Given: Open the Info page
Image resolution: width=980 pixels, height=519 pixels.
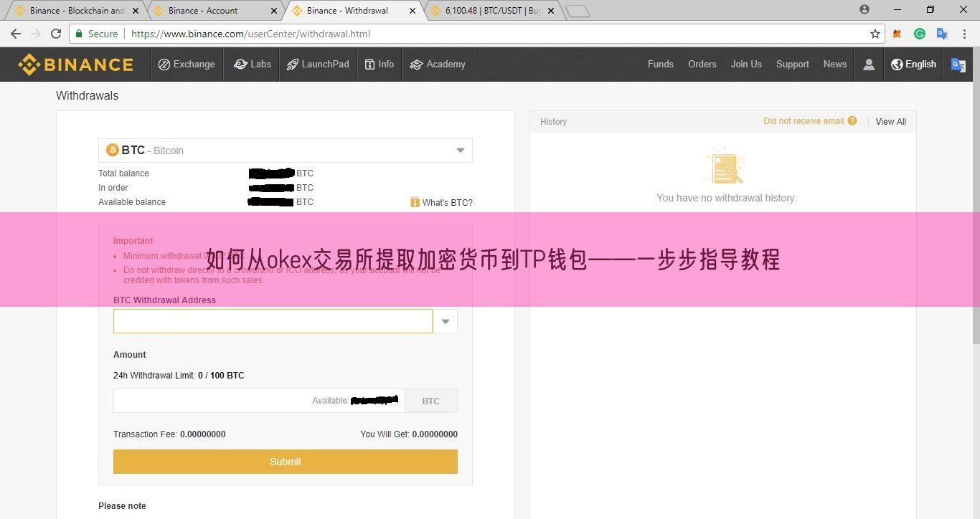Looking at the screenshot, I should pos(380,65).
